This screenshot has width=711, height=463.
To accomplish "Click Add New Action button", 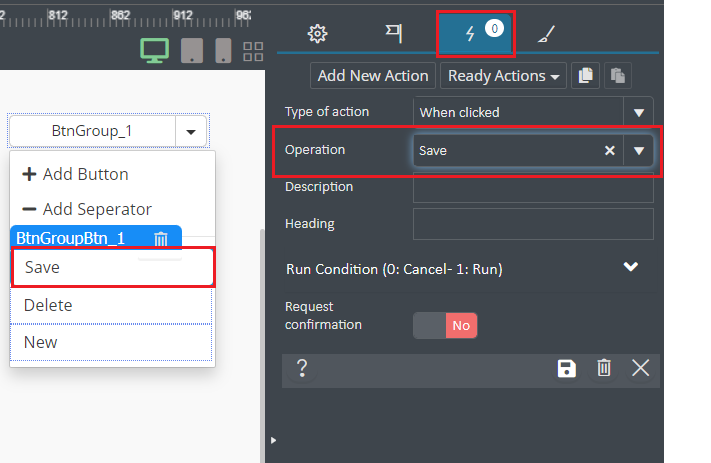I will (x=373, y=76).
